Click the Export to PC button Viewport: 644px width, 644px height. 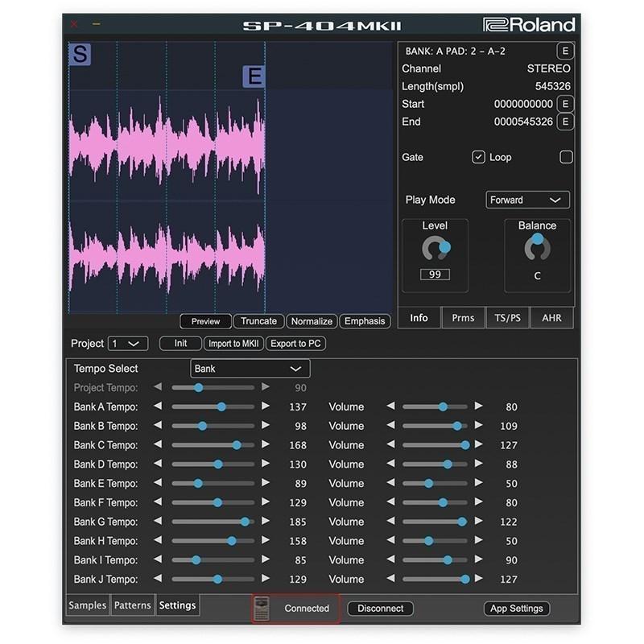pyautogui.click(x=295, y=343)
